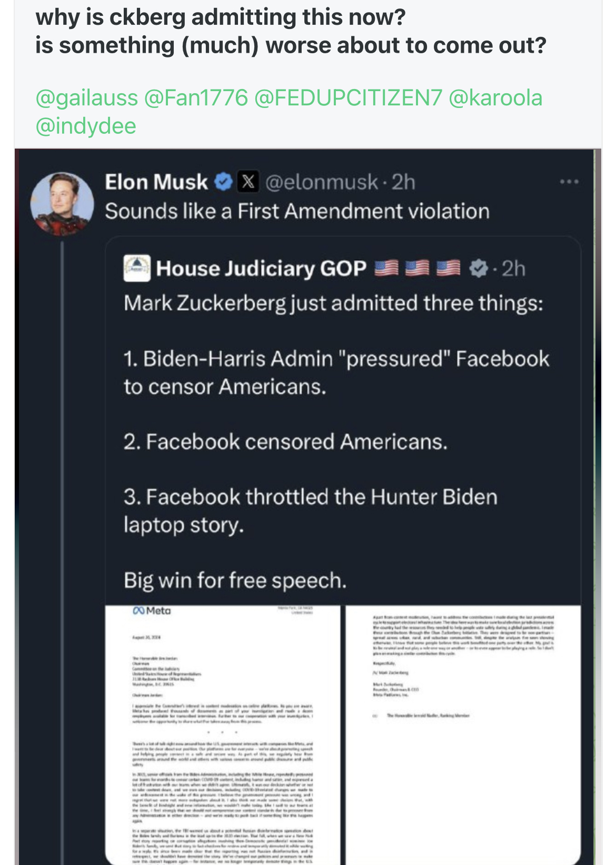Click the blue verified badge beside Elon Musk
This screenshot has height=865, width=616.
(x=224, y=182)
